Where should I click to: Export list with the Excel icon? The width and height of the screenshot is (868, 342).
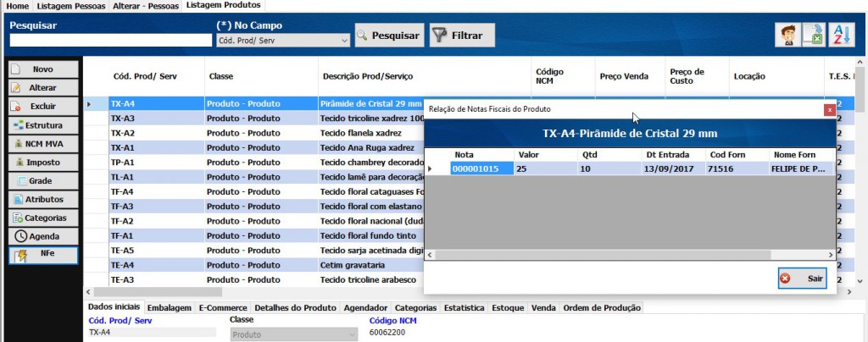click(x=814, y=35)
